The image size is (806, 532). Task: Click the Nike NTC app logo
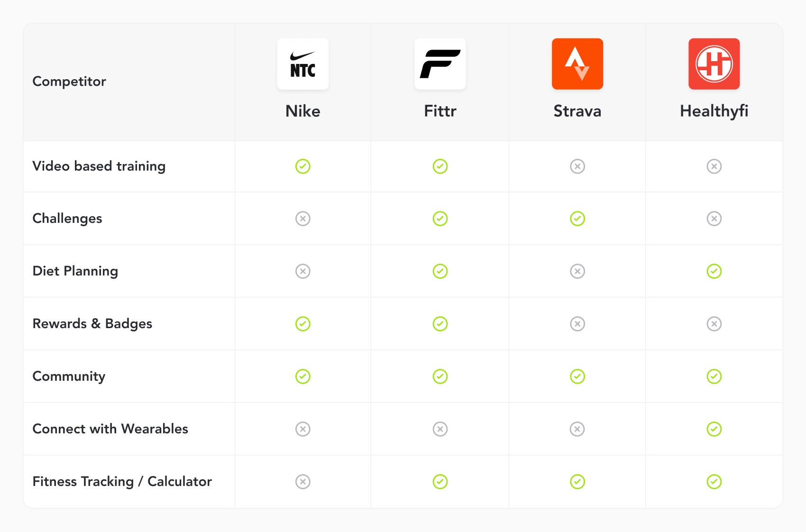[302, 64]
